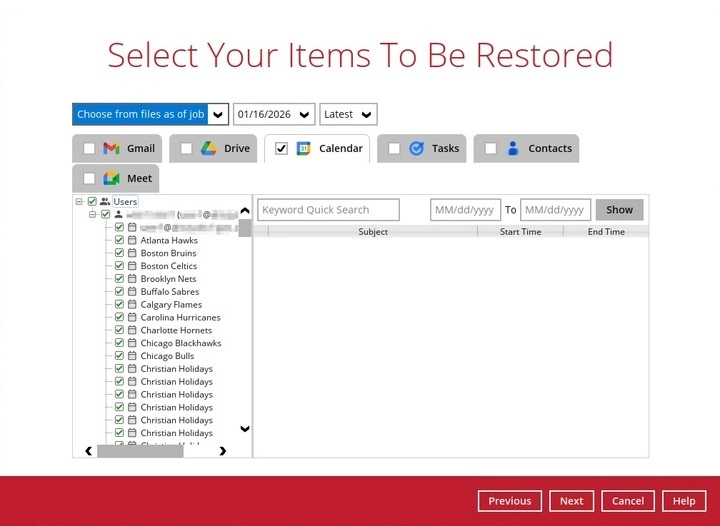This screenshot has height=526, width=720.
Task: Open the 'Choose from files as of job' dropdown
Action: pos(217,114)
